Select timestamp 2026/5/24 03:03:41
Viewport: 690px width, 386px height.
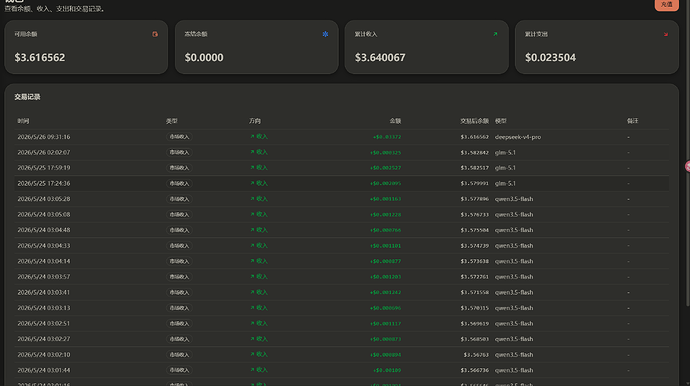[x=44, y=292]
